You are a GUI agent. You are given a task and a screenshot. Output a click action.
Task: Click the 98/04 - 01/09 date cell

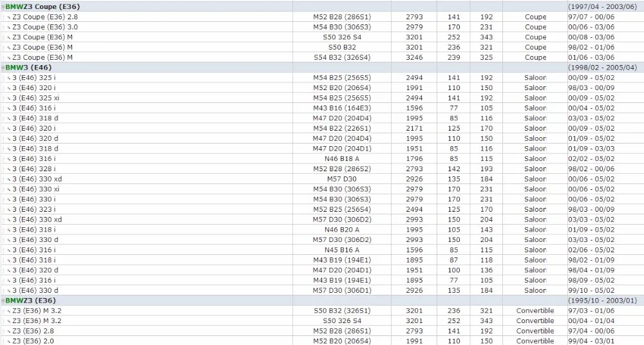(x=591, y=270)
